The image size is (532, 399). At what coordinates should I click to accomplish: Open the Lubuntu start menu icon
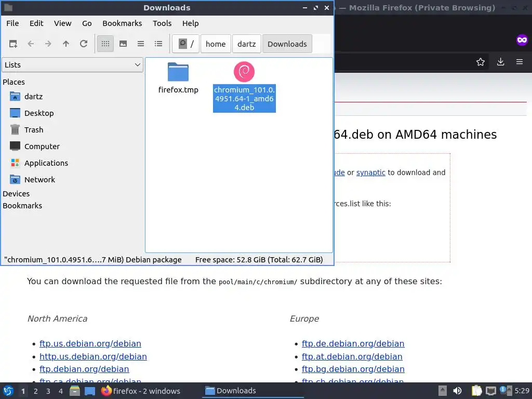[x=8, y=391]
